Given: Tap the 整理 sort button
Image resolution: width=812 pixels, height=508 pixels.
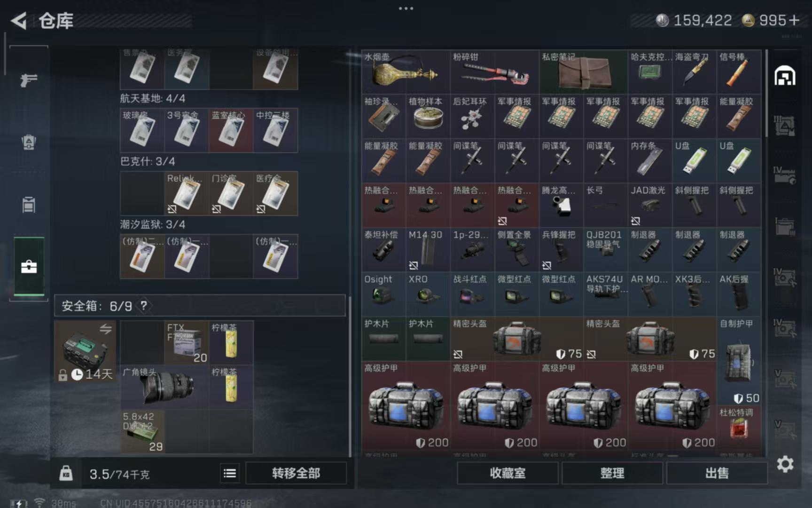Looking at the screenshot, I should click(x=612, y=473).
